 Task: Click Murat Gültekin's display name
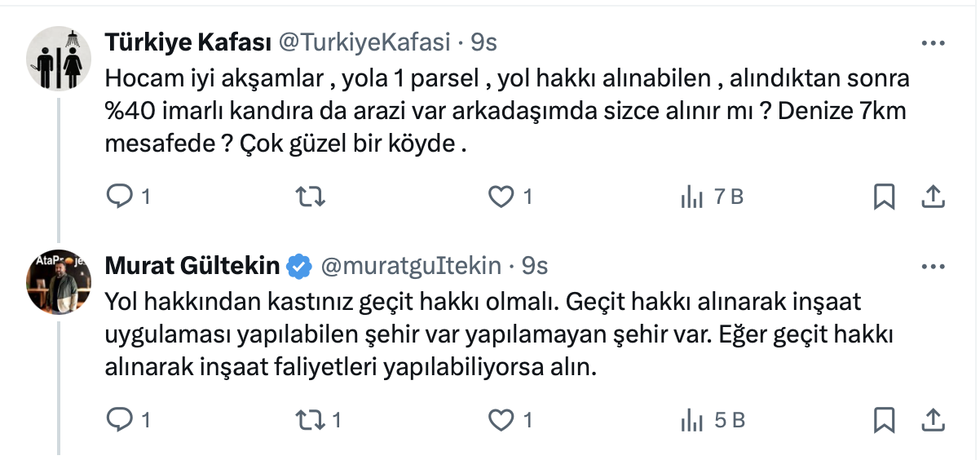tap(192, 265)
